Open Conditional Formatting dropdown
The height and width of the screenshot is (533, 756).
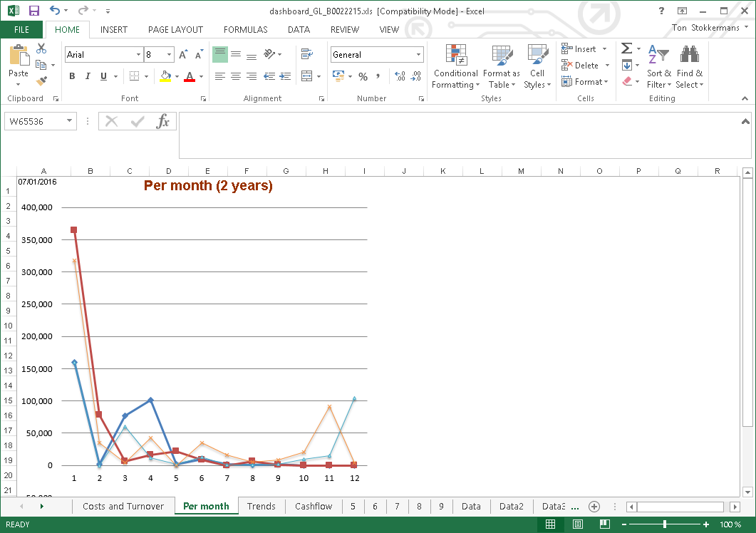point(455,68)
